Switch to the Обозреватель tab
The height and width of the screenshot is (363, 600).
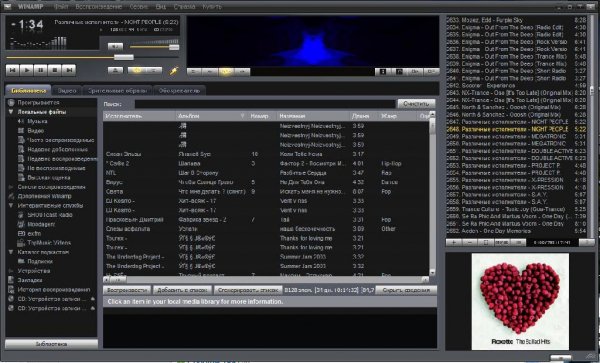tap(179, 91)
